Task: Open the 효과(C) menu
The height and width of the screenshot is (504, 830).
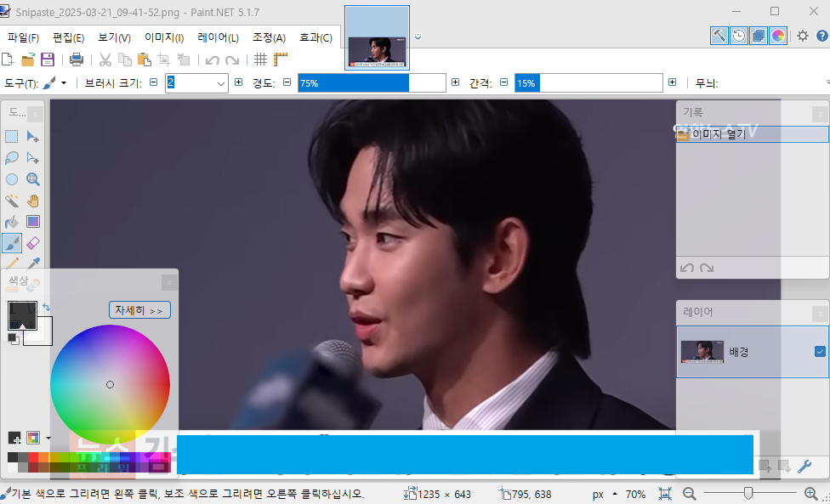Action: point(316,37)
